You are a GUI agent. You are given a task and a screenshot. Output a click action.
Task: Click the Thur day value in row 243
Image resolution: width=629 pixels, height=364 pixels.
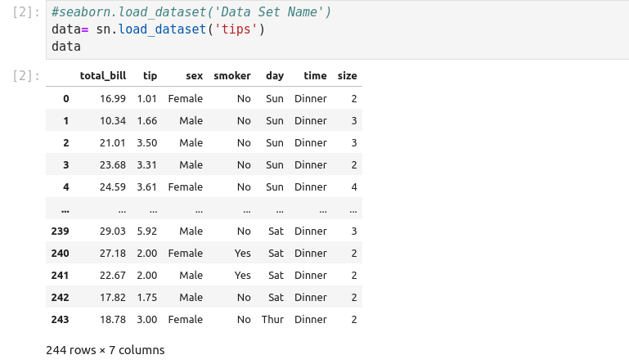coord(272,320)
